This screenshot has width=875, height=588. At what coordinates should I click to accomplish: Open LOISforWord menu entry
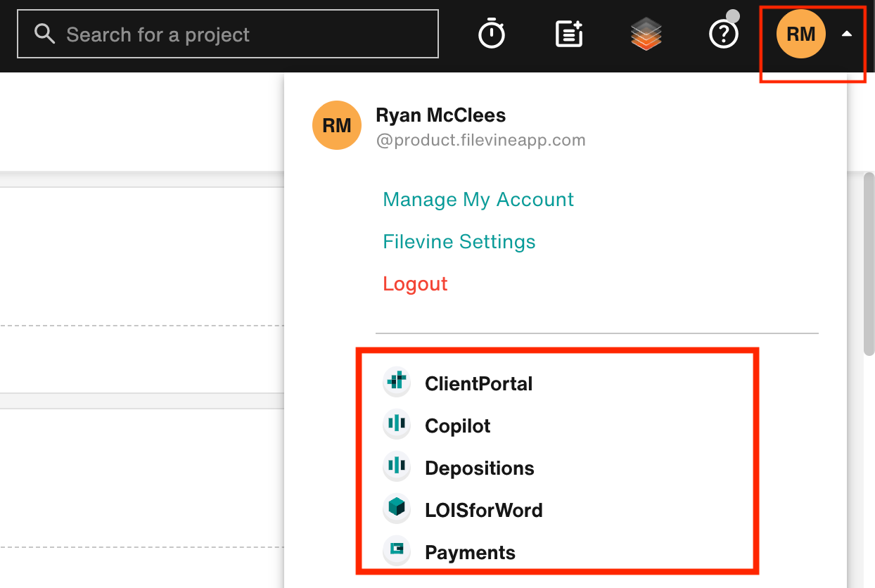(x=484, y=510)
